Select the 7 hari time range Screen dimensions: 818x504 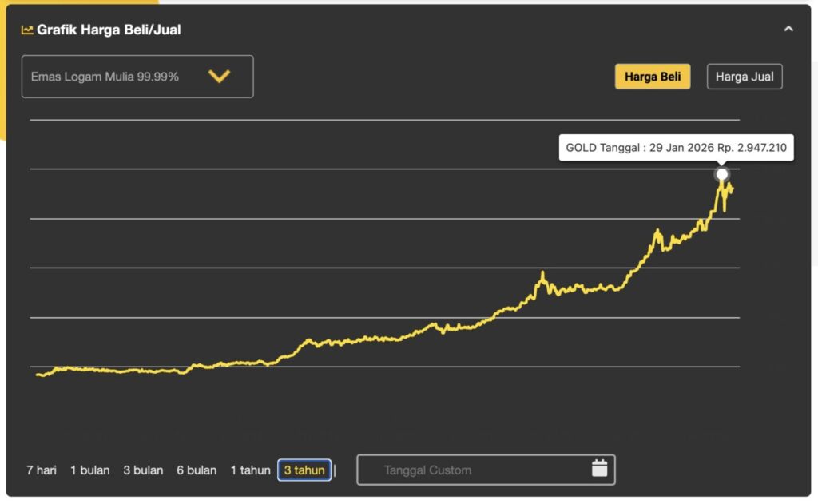pos(41,470)
